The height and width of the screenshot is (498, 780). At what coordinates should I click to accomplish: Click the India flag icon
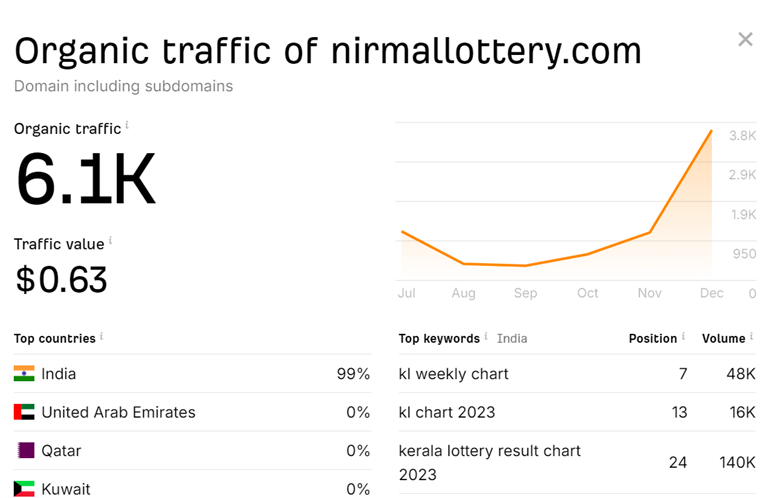[24, 374]
